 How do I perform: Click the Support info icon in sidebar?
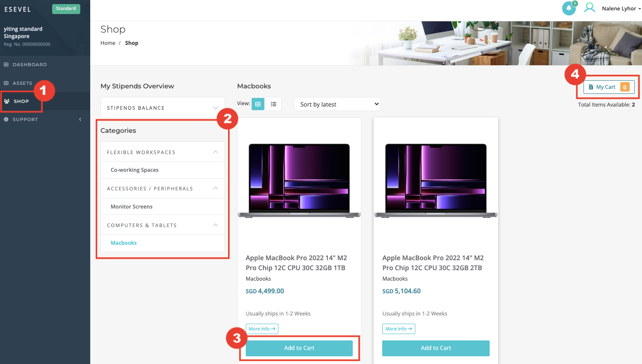click(6, 120)
